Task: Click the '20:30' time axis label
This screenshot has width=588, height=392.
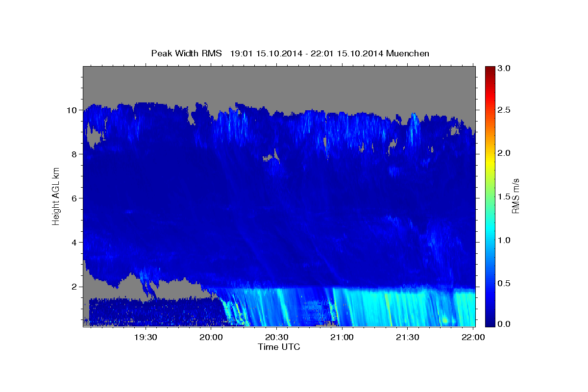Action: [x=277, y=337]
